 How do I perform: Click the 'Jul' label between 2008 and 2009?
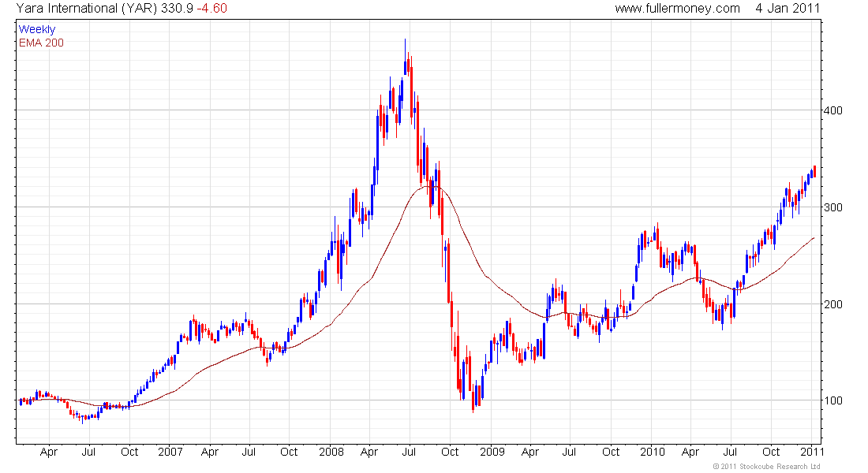click(409, 452)
